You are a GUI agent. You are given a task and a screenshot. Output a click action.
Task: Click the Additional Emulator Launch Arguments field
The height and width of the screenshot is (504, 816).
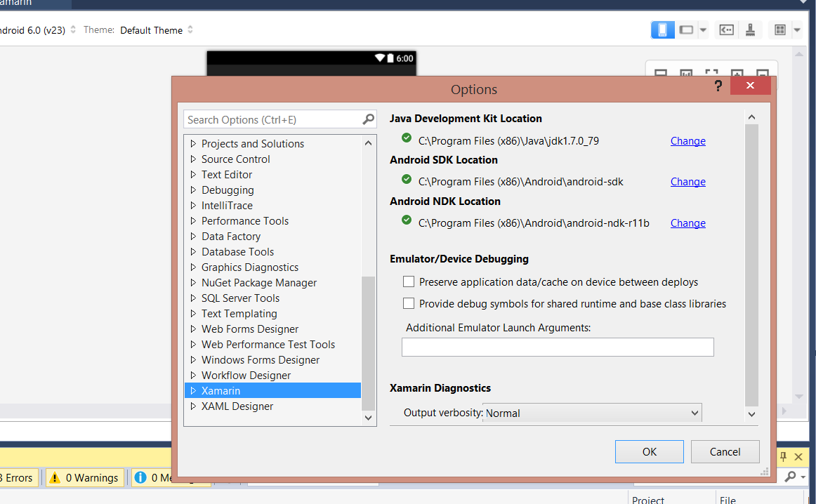558,347
